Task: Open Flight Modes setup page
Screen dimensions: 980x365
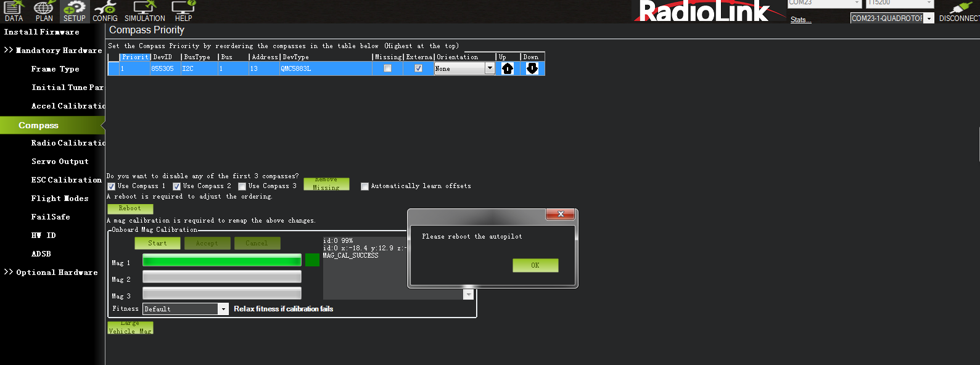Action: coord(60,199)
